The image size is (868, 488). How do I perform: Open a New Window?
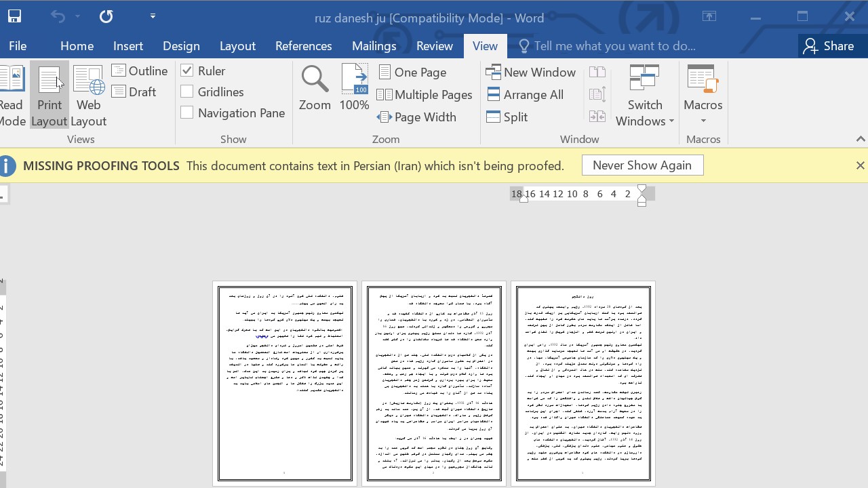coord(531,73)
